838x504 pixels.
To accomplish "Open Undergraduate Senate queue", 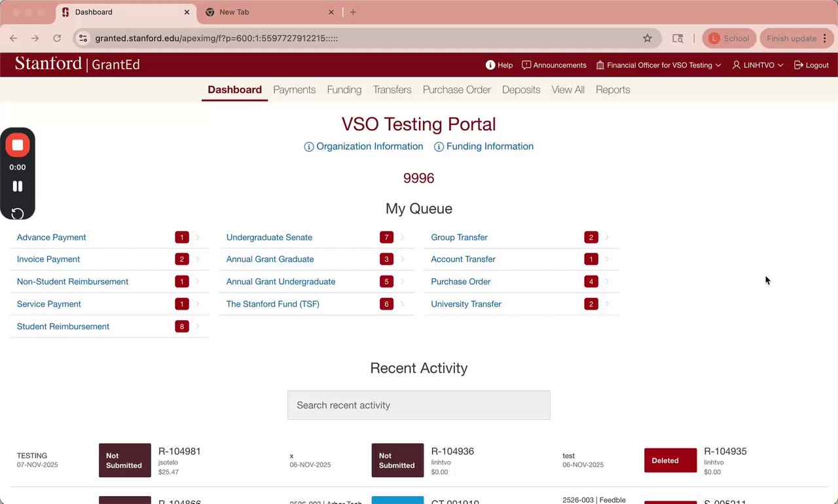I will pos(269,238).
